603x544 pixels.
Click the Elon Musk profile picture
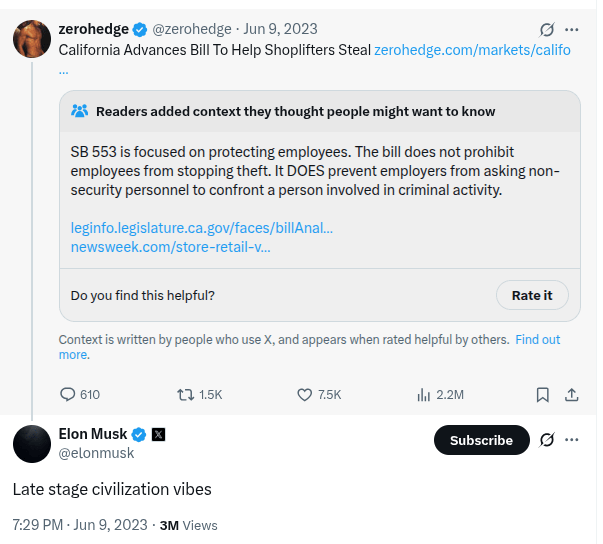point(32,443)
